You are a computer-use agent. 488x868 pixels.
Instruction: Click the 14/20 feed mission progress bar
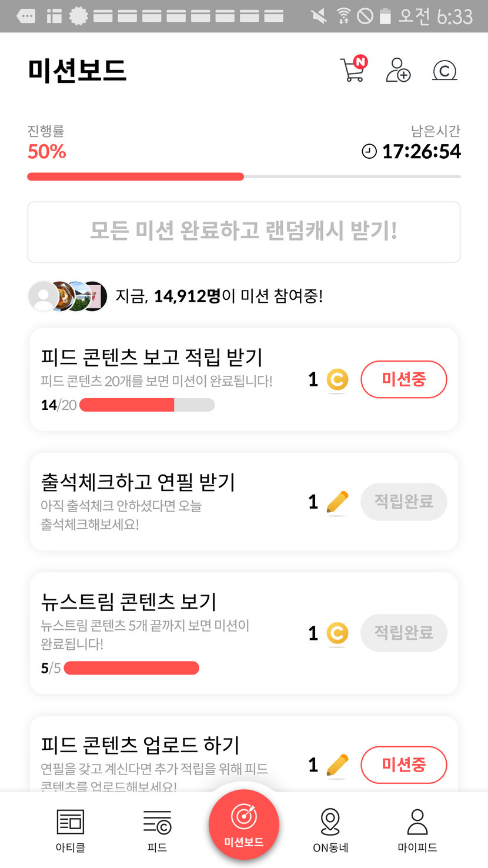tap(147, 405)
